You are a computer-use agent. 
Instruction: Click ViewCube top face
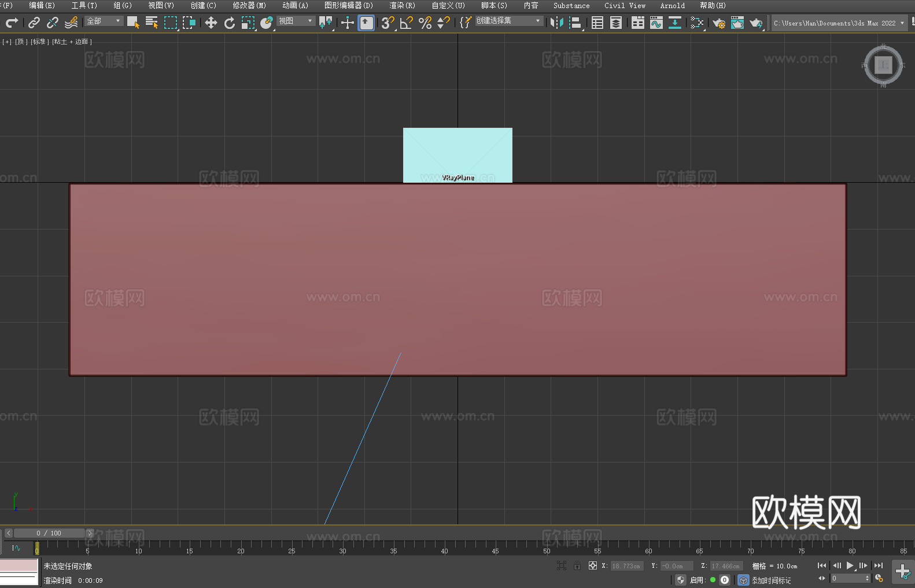[883, 65]
